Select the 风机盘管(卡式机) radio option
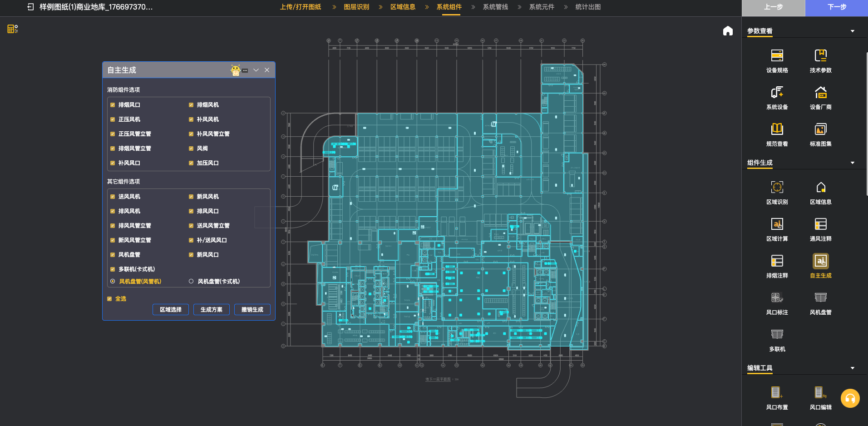Image resolution: width=868 pixels, height=426 pixels. coord(191,282)
